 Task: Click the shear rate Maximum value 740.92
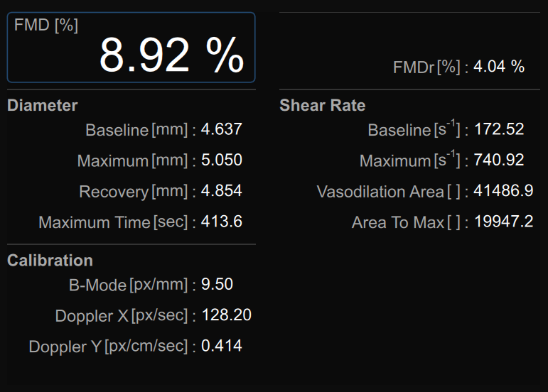(499, 160)
